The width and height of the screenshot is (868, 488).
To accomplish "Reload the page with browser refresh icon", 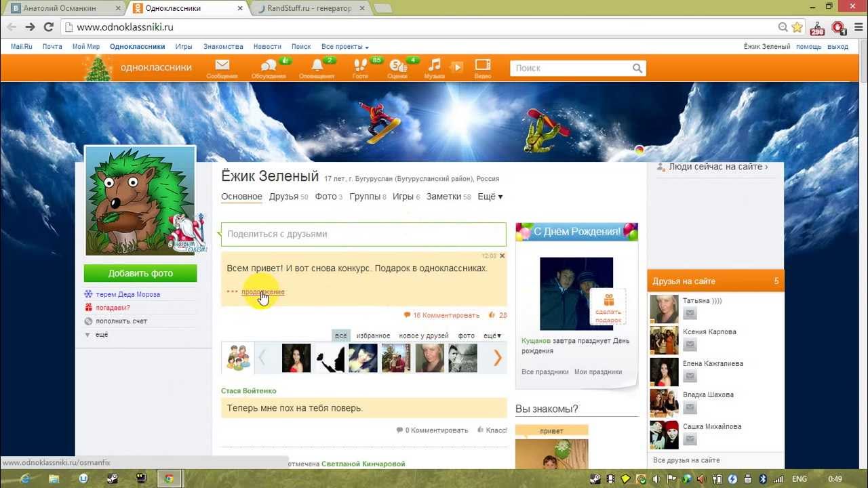I will click(48, 27).
